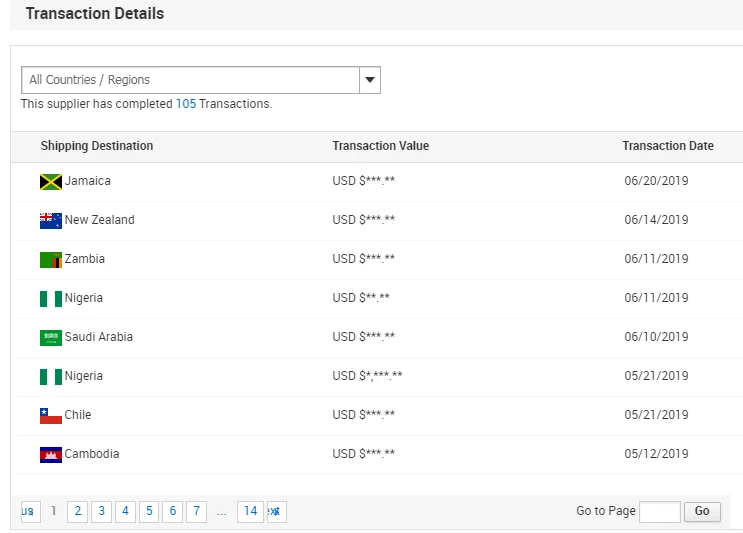Click the Saudi Arabia flag icon
Screen dimensions: 743x533
coord(51,338)
